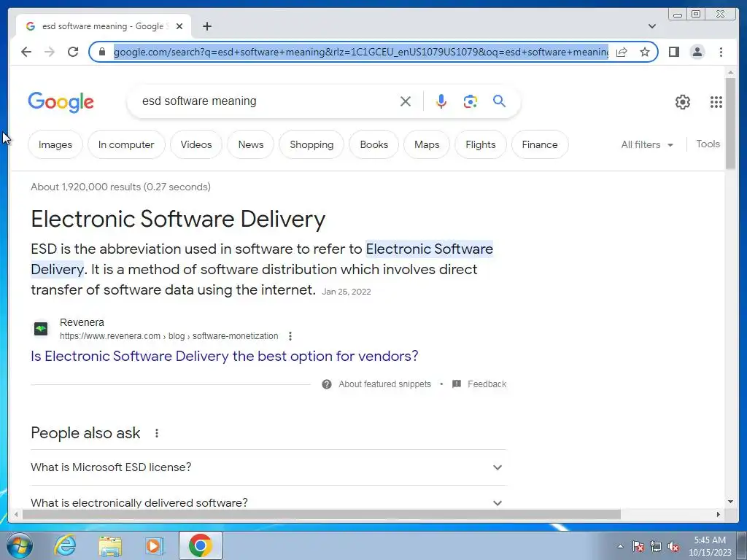Open the tab search dropdown arrow

tap(652, 26)
